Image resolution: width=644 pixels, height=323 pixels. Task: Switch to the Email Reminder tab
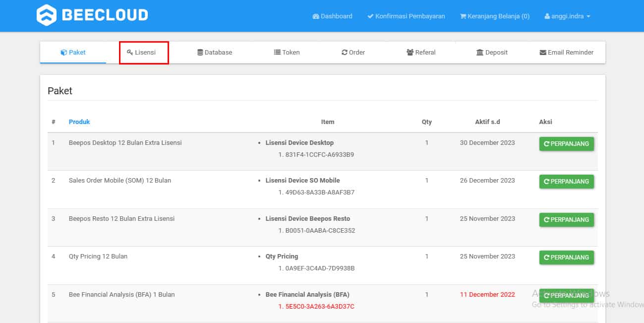click(x=566, y=52)
